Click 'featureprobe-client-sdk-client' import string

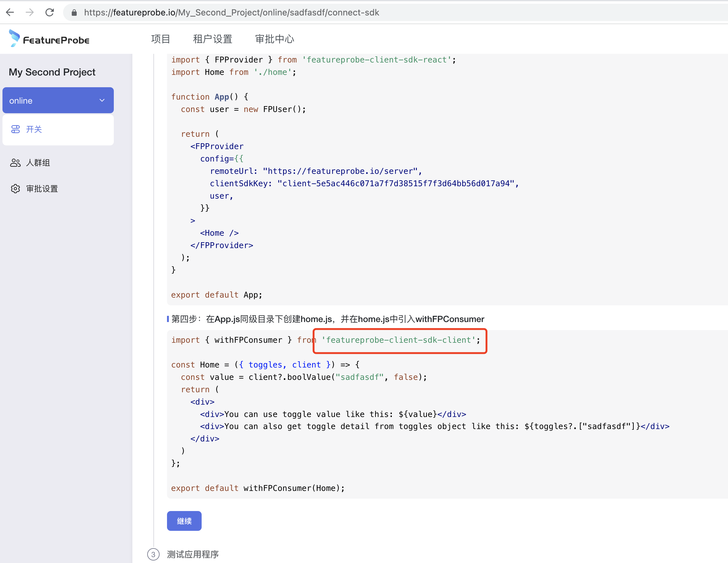click(x=398, y=340)
